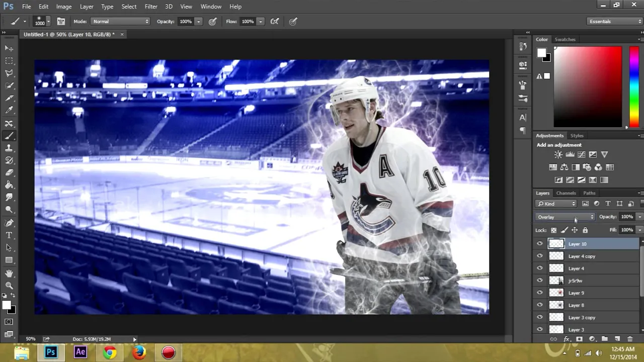Delete layer with trash icon
The width and height of the screenshot is (644, 362).
630,339
